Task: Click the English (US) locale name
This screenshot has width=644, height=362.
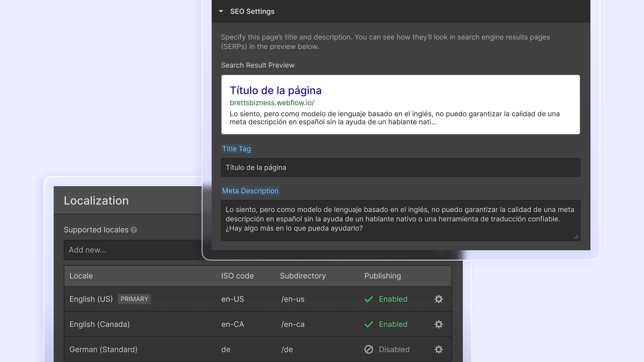Action: coord(91,299)
